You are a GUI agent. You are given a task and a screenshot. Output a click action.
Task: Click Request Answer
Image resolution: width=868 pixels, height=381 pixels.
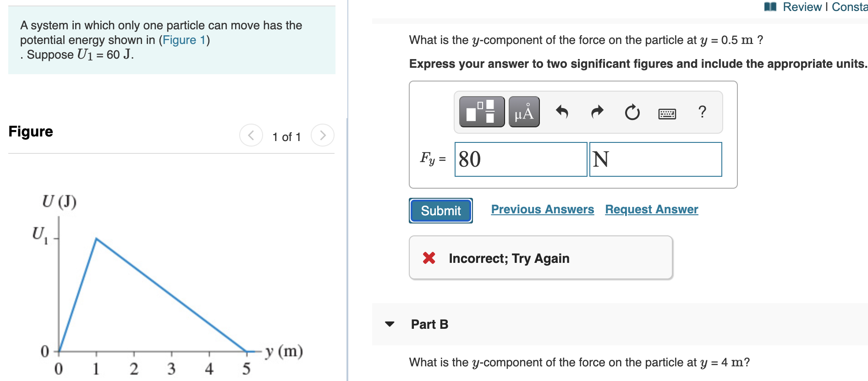click(651, 209)
